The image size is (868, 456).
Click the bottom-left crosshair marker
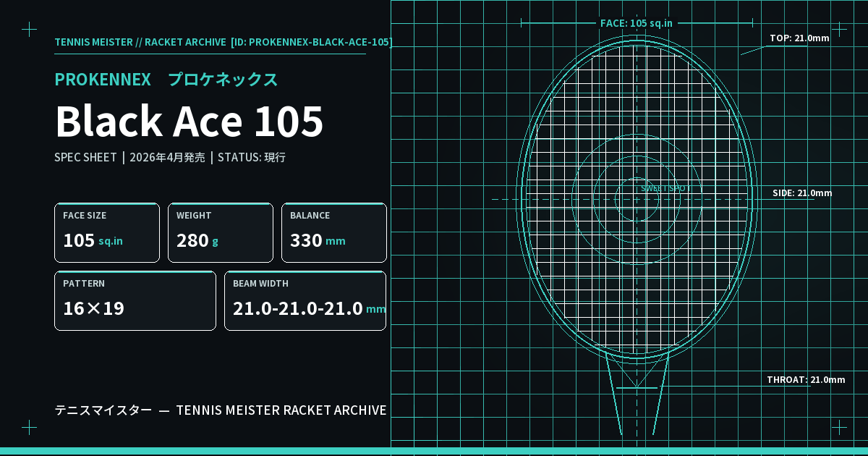(29, 427)
